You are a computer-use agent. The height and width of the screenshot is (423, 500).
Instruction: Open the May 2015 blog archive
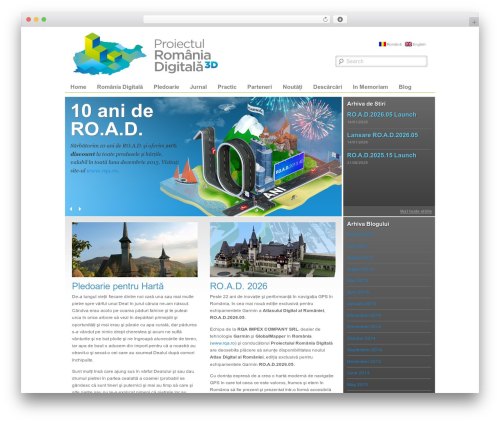pyautogui.click(x=357, y=281)
